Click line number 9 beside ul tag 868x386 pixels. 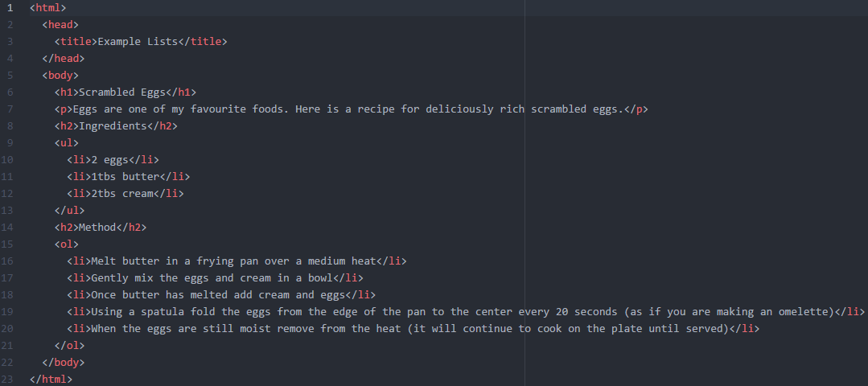coord(10,142)
